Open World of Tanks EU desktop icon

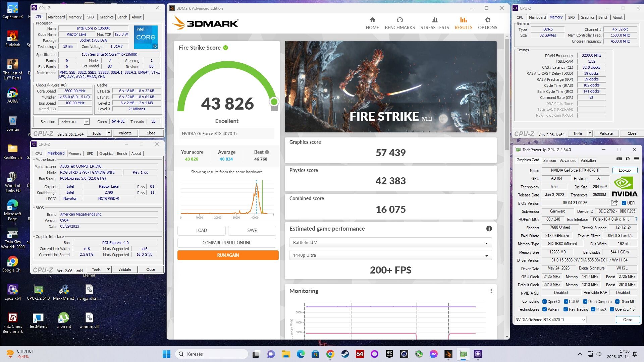click(12, 182)
